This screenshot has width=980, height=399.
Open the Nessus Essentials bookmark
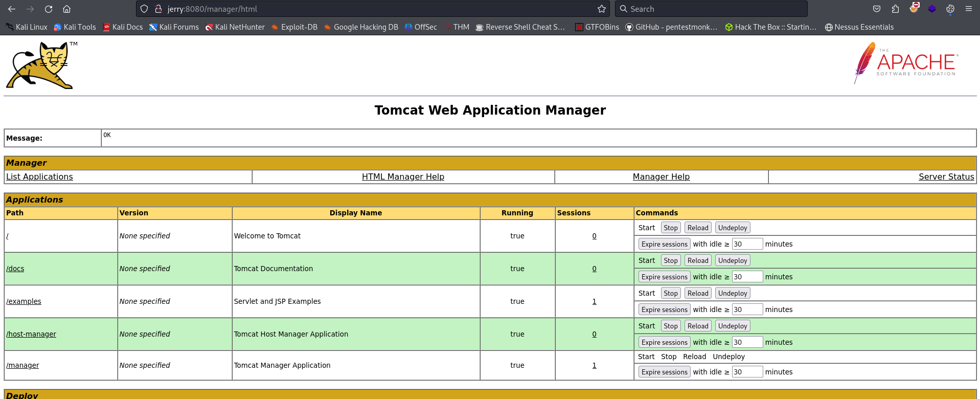(x=859, y=27)
